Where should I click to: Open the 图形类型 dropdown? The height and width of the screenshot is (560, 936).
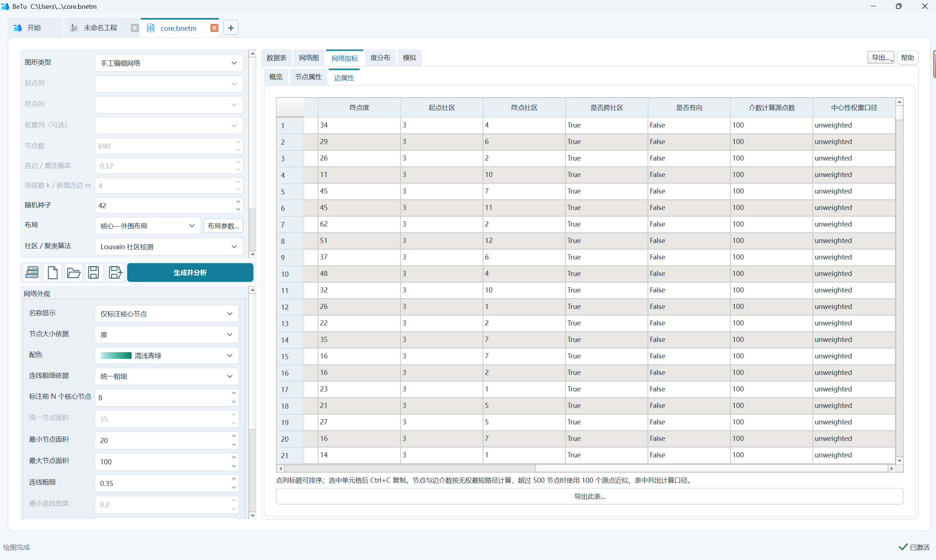(x=169, y=63)
